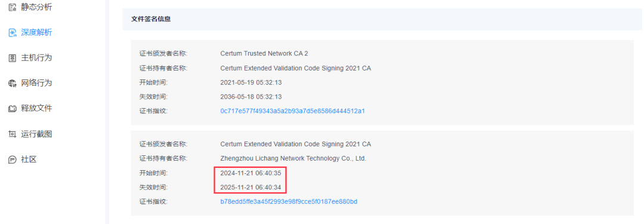Viewport: 644px width, 224px height.
Task: Navigate to 网络行为 menu label
Action: tap(36, 83)
